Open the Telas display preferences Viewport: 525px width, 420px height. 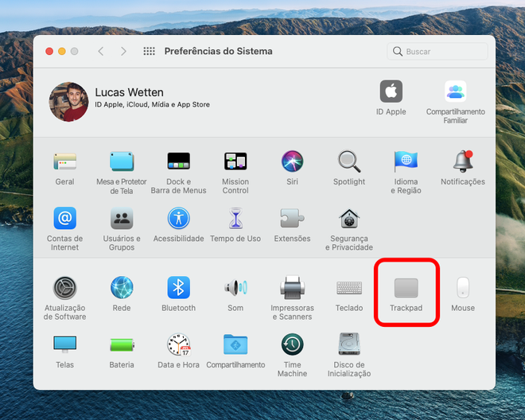pyautogui.click(x=65, y=344)
